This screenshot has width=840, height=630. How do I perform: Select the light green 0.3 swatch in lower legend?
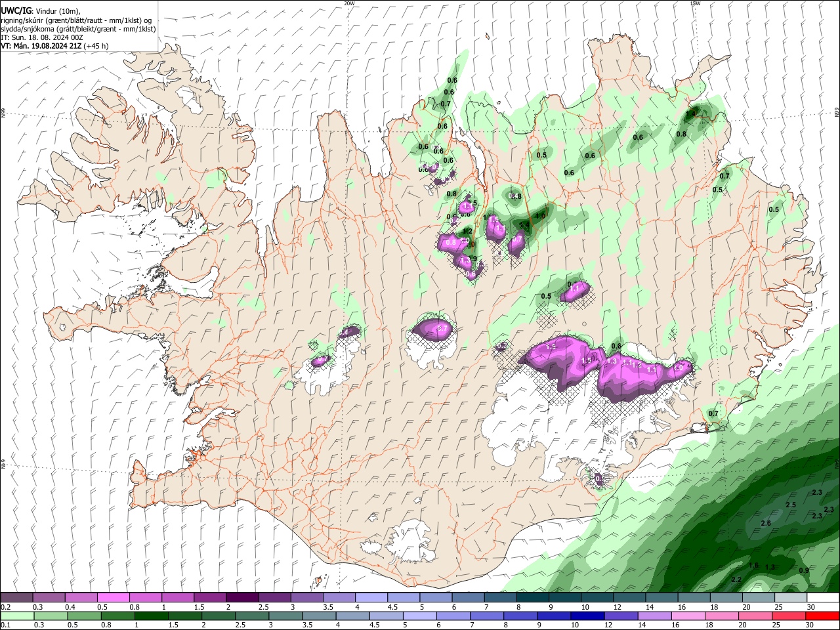coord(51,616)
